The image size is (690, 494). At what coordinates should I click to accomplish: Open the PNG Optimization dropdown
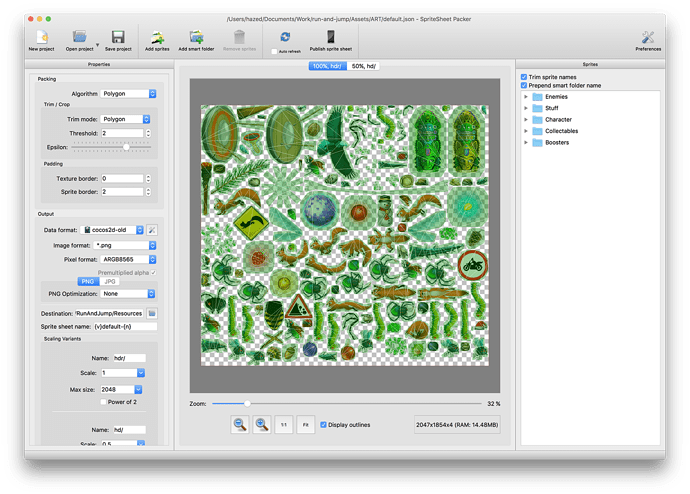tap(128, 294)
